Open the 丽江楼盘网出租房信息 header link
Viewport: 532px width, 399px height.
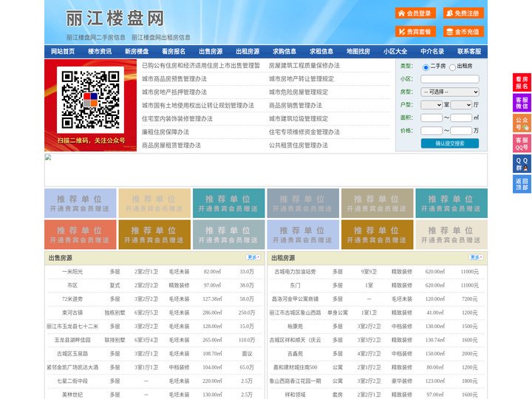click(x=161, y=38)
